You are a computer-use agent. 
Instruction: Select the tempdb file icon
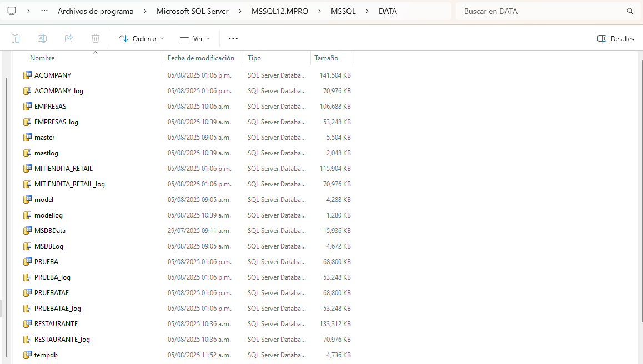27,355
